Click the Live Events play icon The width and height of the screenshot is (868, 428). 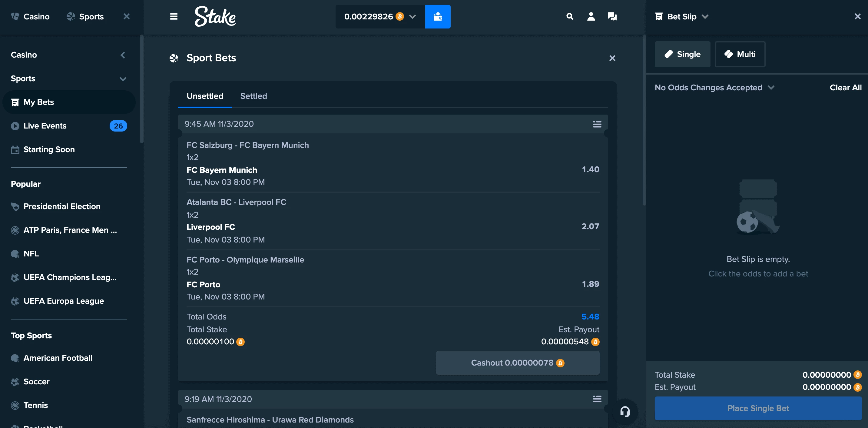tap(15, 126)
